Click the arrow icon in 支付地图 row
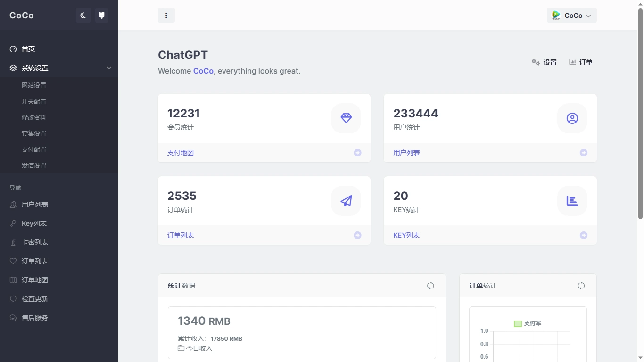The image size is (644, 362). (x=357, y=153)
